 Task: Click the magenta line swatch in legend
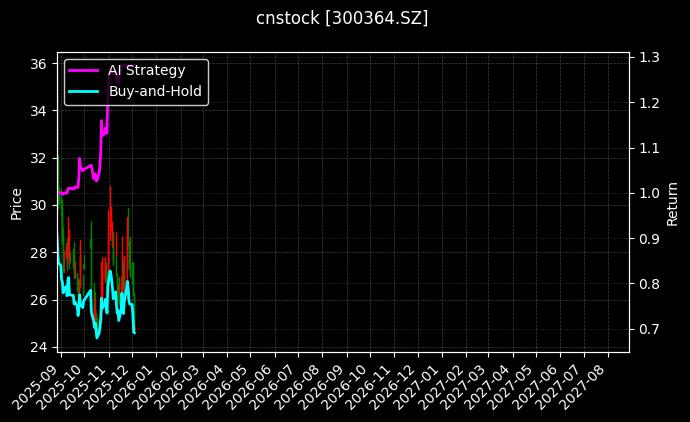(84, 70)
